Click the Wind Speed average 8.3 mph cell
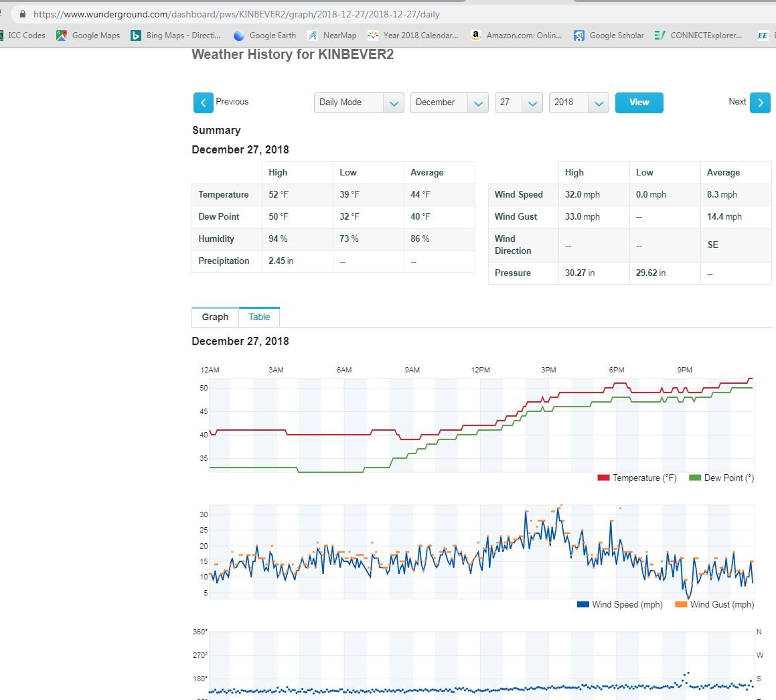Screen dimensions: 776x700 click(x=736, y=194)
